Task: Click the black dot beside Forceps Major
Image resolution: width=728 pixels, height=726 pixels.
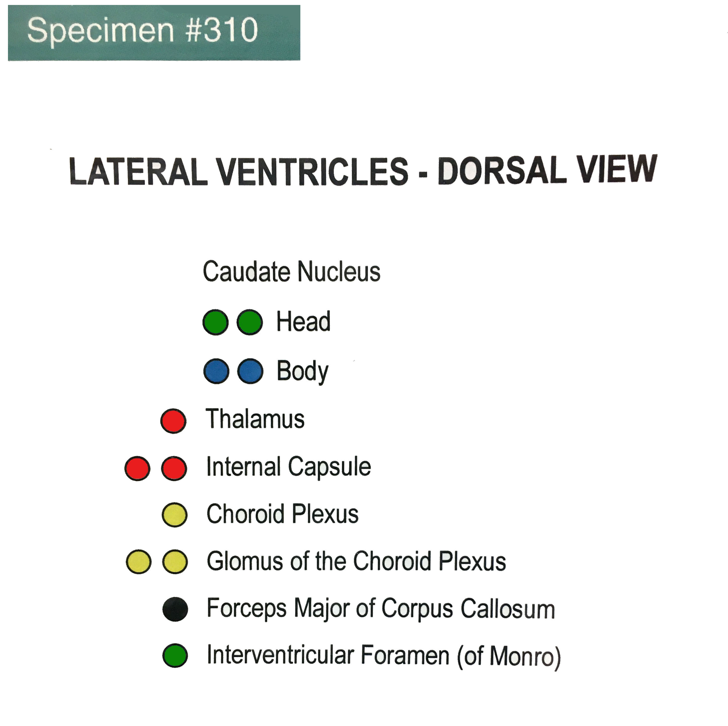Action: pos(175,609)
